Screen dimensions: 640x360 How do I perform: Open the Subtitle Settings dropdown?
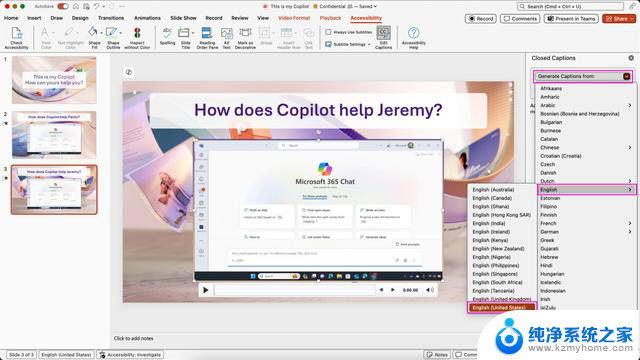[x=348, y=44]
